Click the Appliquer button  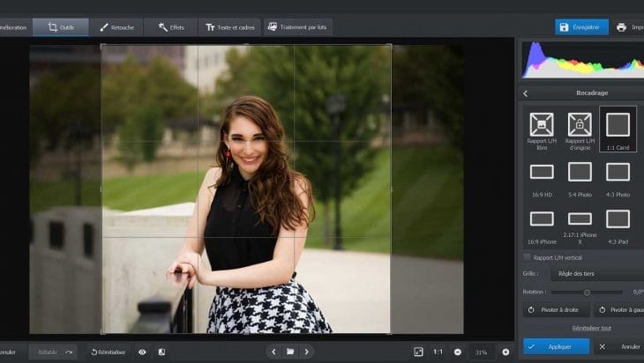click(556, 346)
